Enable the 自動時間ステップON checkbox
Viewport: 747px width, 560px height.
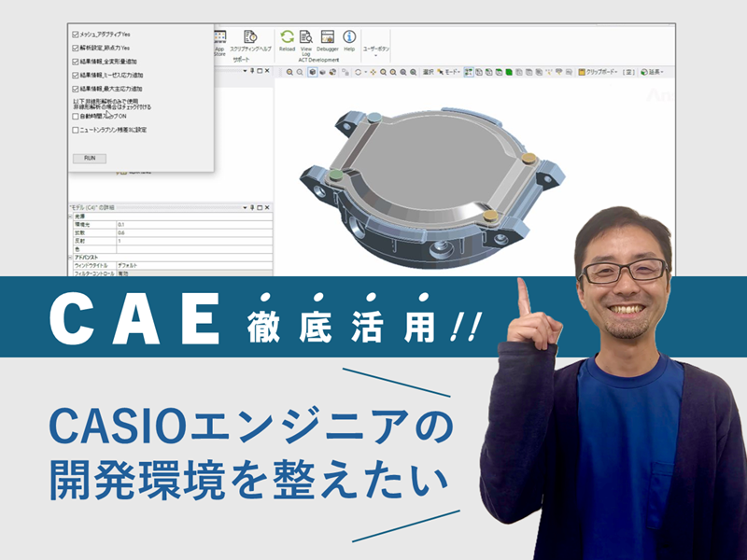tap(76, 116)
